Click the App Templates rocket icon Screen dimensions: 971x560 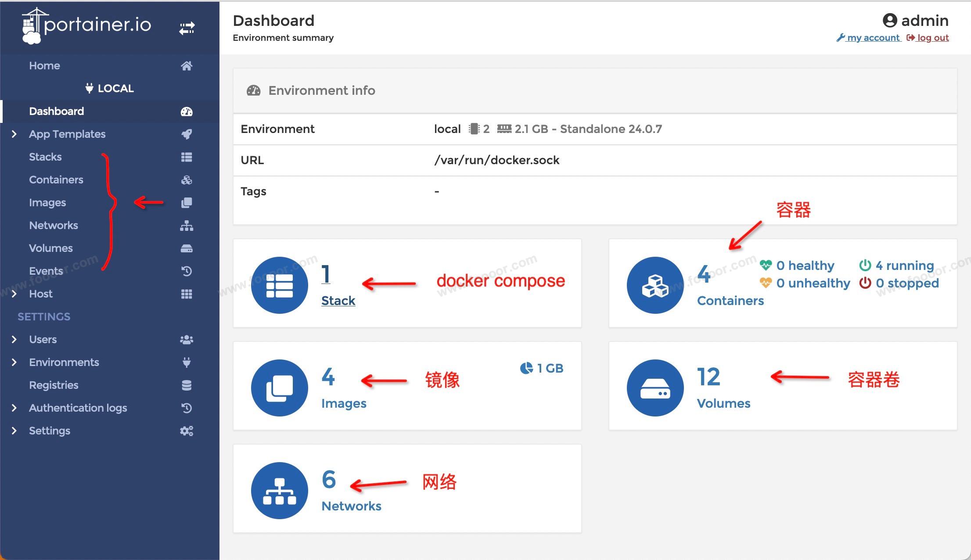pyautogui.click(x=187, y=134)
